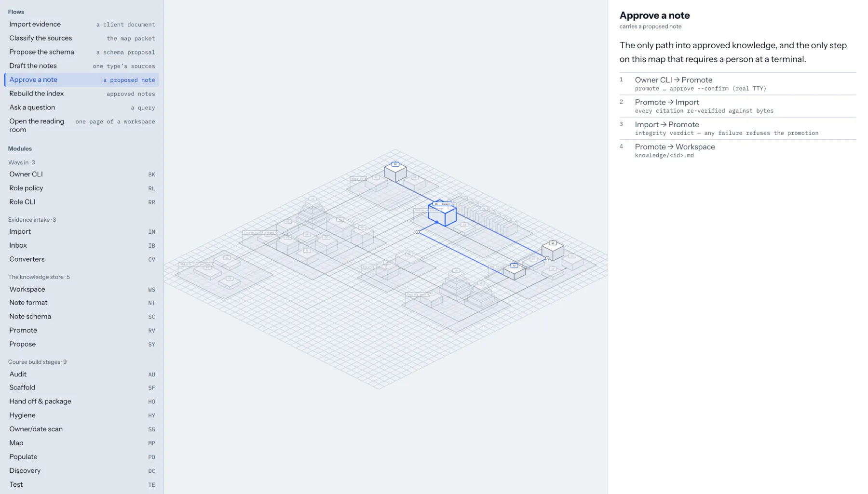Click step 4 Promote → Workspace

click(x=738, y=150)
